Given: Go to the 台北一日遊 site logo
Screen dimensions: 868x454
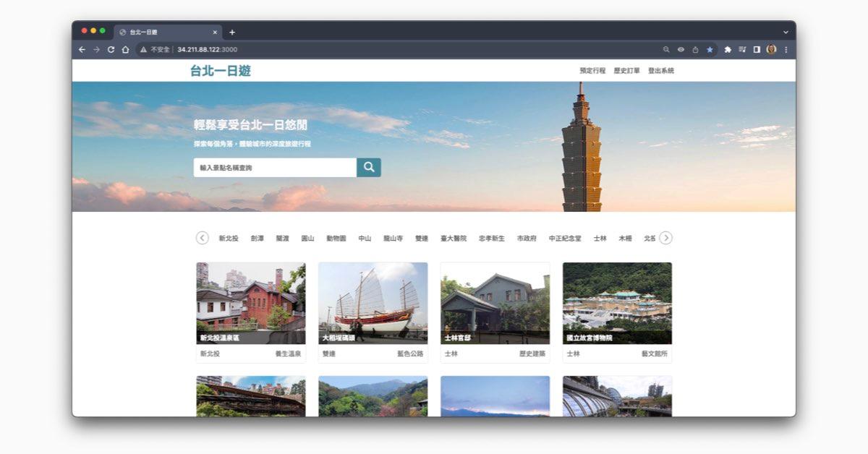Looking at the screenshot, I should coord(221,71).
